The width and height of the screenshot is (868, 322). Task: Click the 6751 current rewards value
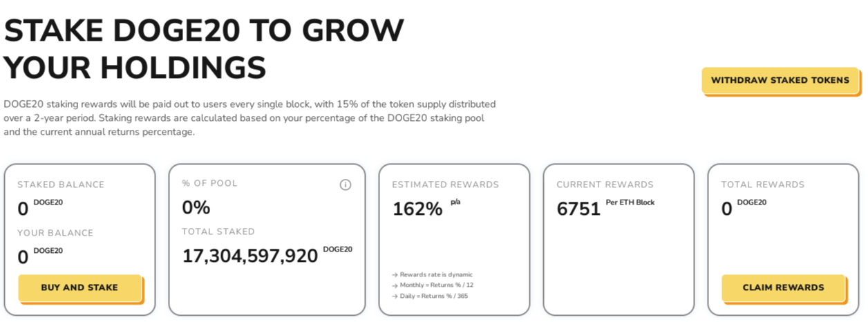[578, 209]
